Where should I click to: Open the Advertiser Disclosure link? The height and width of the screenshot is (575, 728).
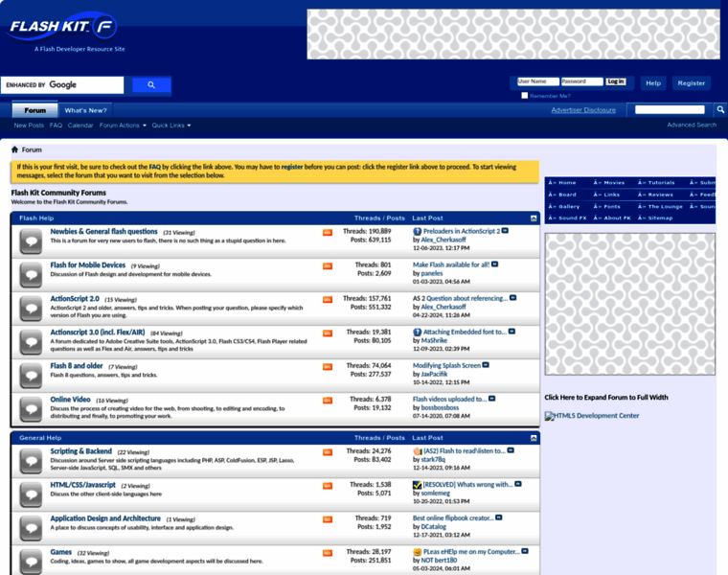click(583, 110)
